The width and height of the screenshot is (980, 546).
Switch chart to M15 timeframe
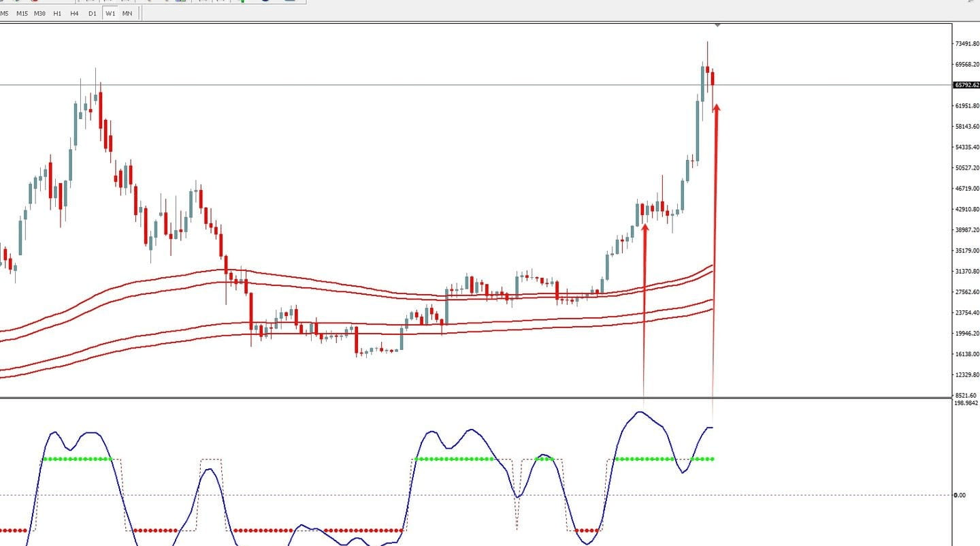pyautogui.click(x=22, y=13)
